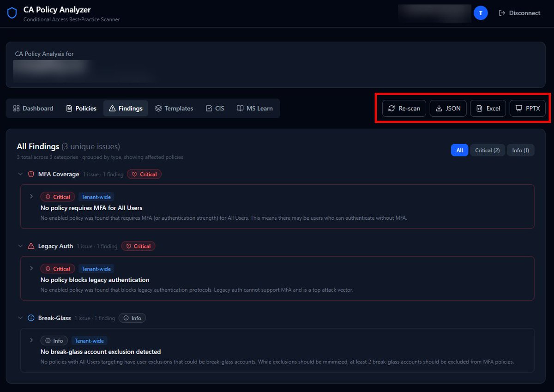
Task: Select the All findings filter
Action: tap(459, 151)
